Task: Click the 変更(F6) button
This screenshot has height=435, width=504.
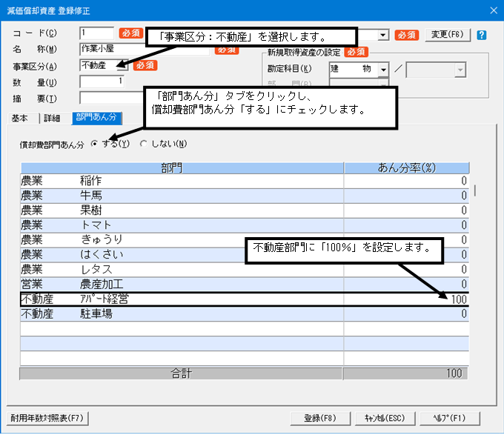Action: coord(448,35)
